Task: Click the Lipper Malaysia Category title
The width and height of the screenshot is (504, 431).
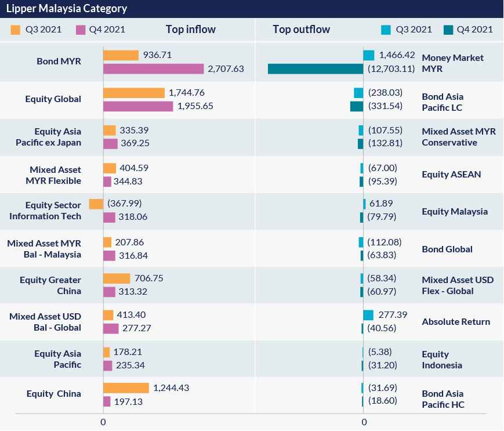Action: (x=67, y=9)
